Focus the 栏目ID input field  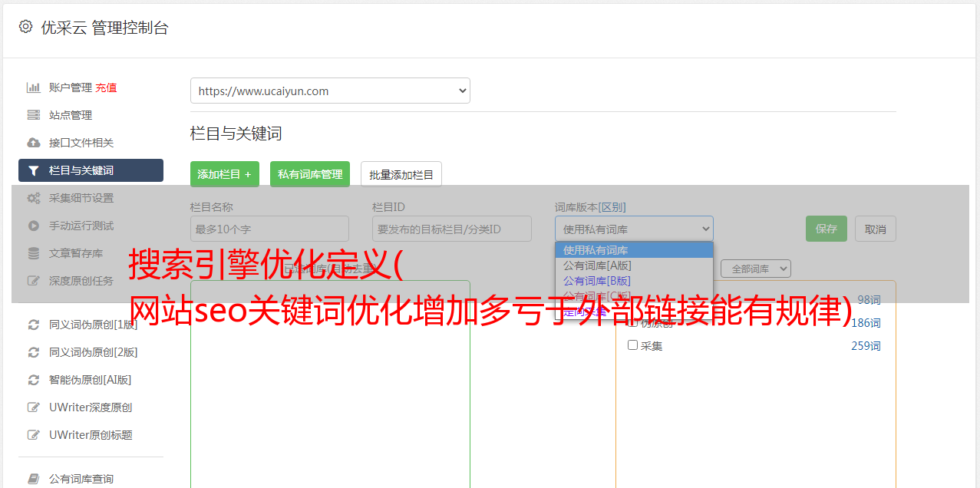coord(452,229)
